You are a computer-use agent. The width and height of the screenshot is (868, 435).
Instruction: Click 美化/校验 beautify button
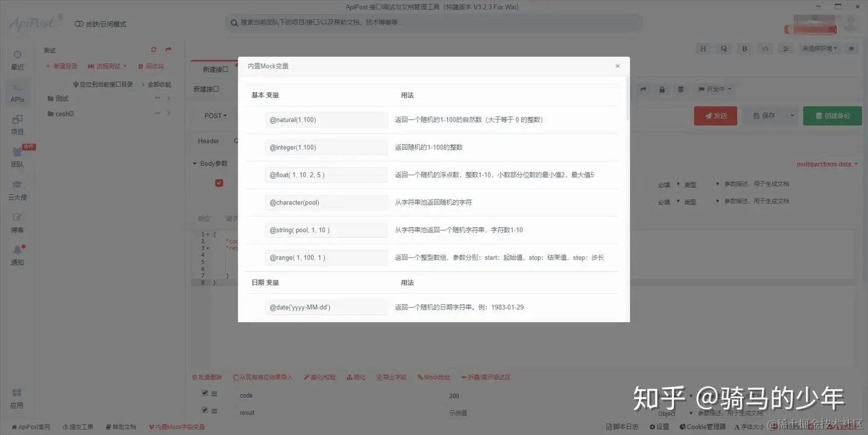click(x=319, y=378)
